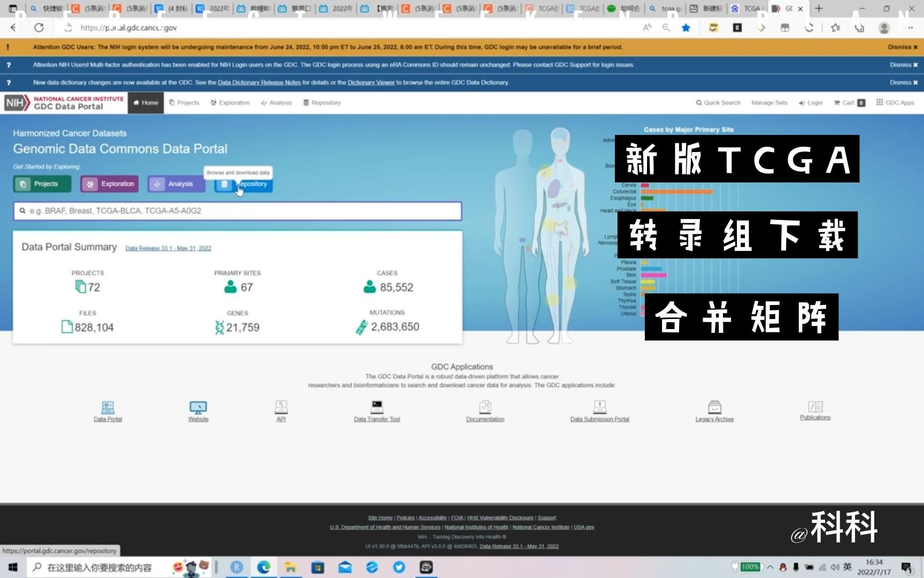Screen dimensions: 924x578
Task: Open the Cart icon
Action: pos(848,102)
